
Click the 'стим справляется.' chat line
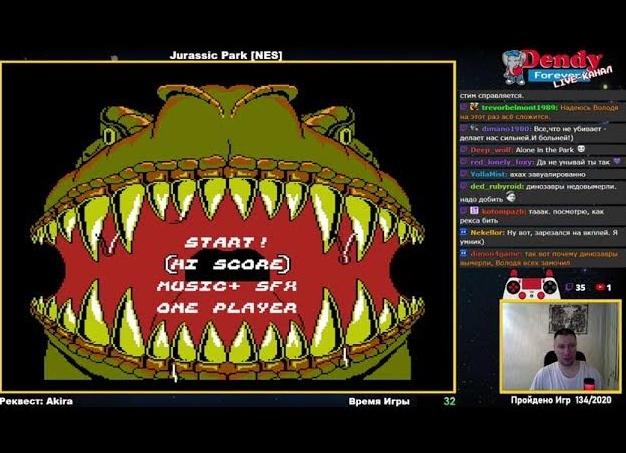click(x=491, y=96)
